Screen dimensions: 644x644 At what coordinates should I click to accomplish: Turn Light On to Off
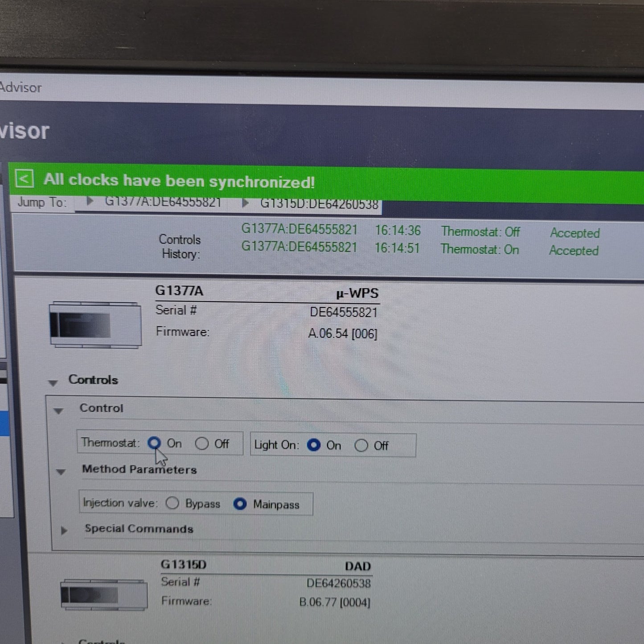pyautogui.click(x=361, y=445)
